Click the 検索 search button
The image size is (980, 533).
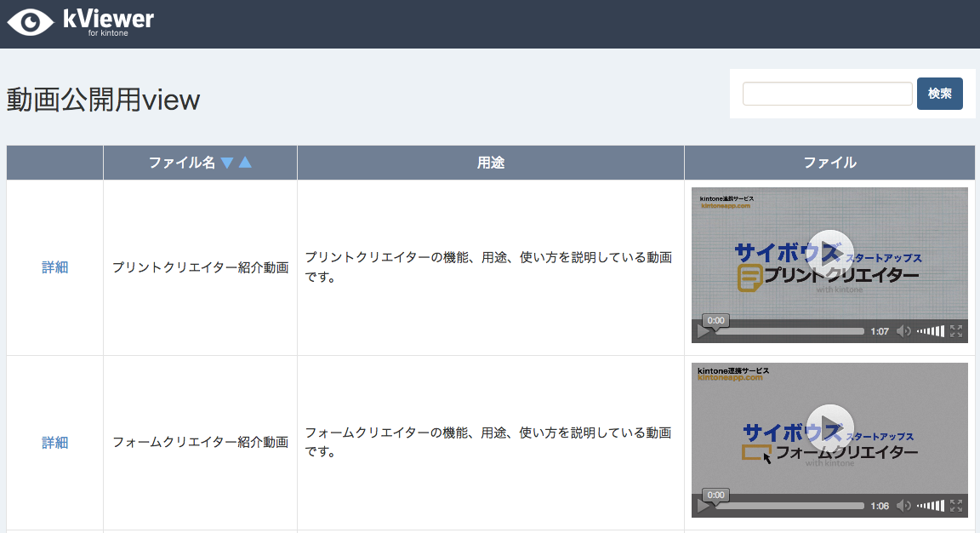pos(939,94)
